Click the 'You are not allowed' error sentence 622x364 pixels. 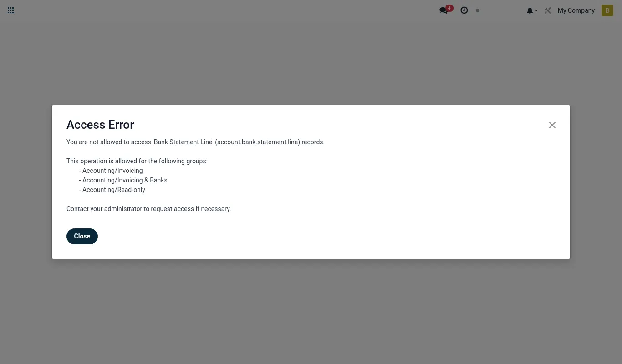(x=195, y=142)
